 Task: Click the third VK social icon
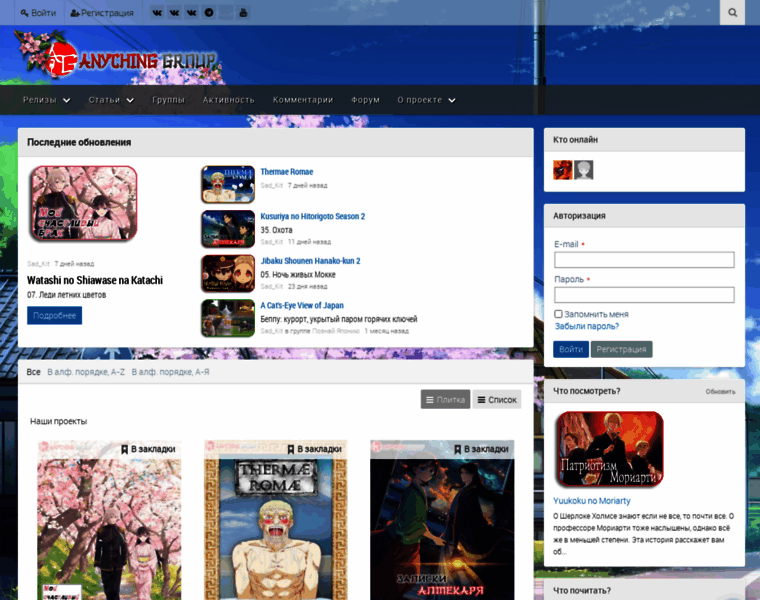(x=192, y=13)
